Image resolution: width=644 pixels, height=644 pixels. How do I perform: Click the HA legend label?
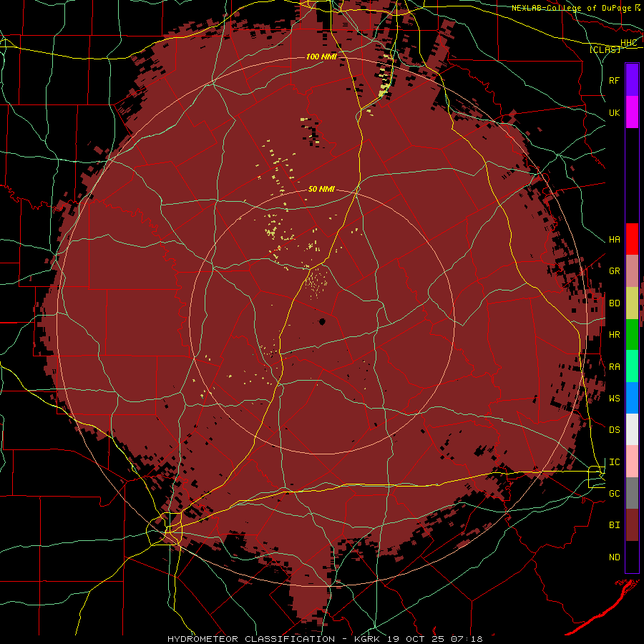click(x=614, y=240)
